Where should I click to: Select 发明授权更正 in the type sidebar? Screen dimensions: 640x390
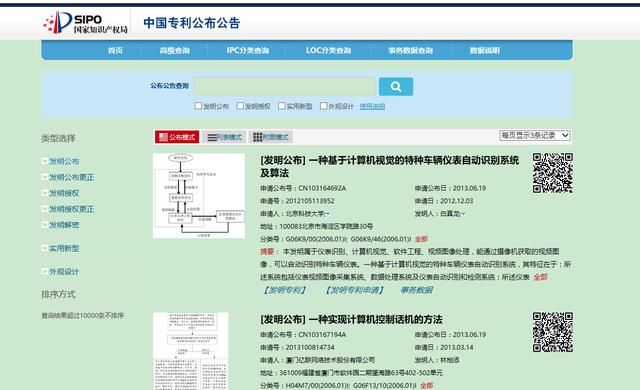coord(71,209)
